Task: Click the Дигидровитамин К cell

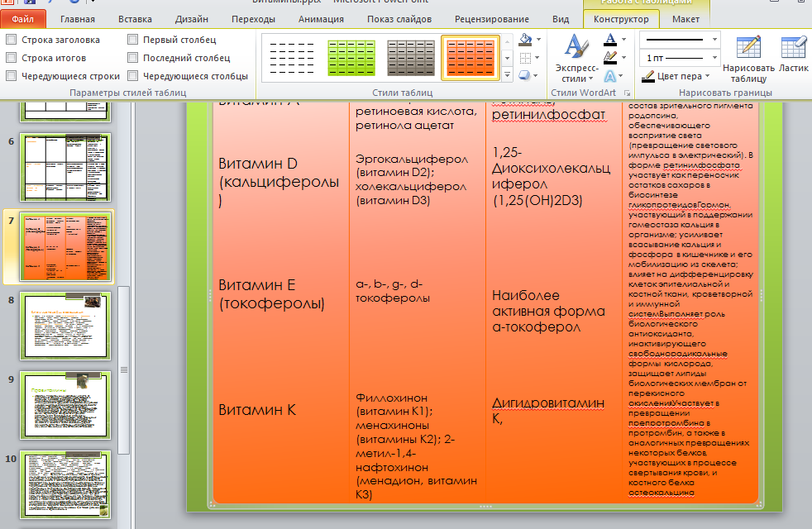Action: [548, 411]
